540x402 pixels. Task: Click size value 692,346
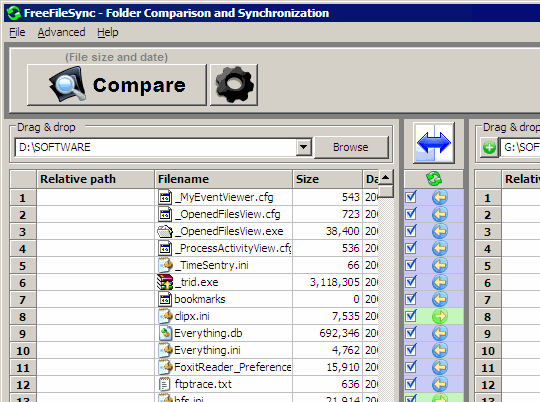[x=340, y=333]
